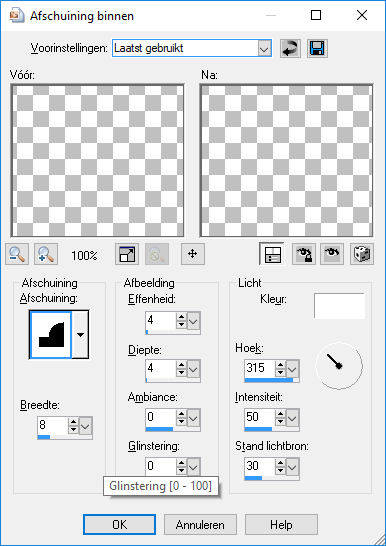The image size is (386, 546).
Task: Pick the light Kleur swatch
Action: 339,306
